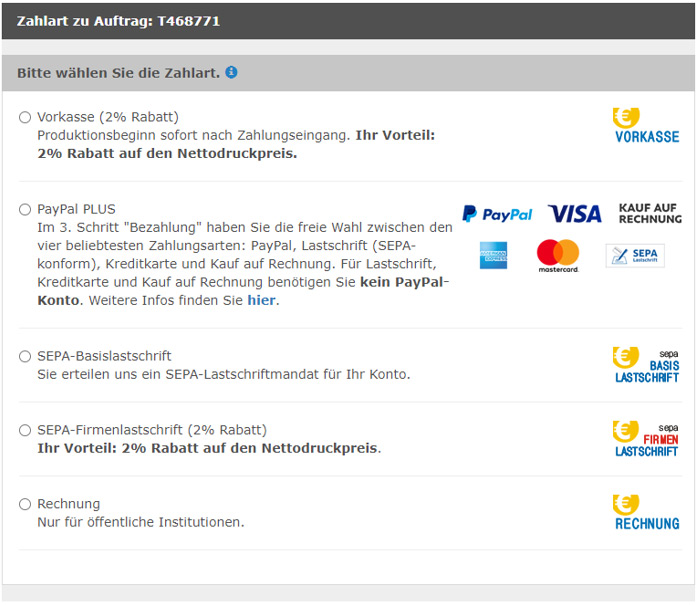Select the PayPal PLUS radio button

coord(25,209)
